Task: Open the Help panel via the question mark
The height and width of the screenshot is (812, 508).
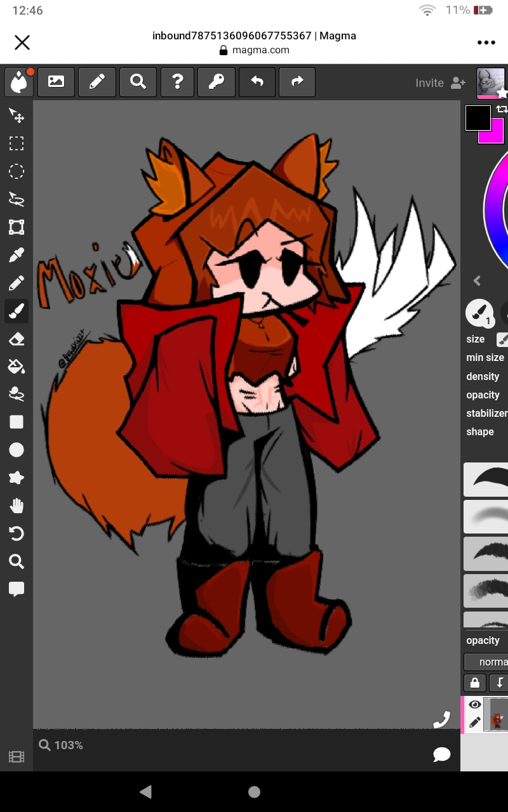Action: click(x=177, y=82)
